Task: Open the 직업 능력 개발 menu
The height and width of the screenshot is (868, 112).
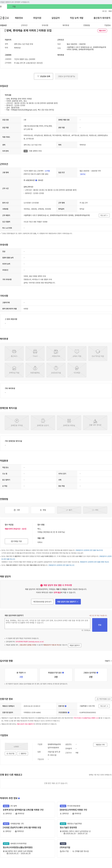Action: tap(77, 18)
